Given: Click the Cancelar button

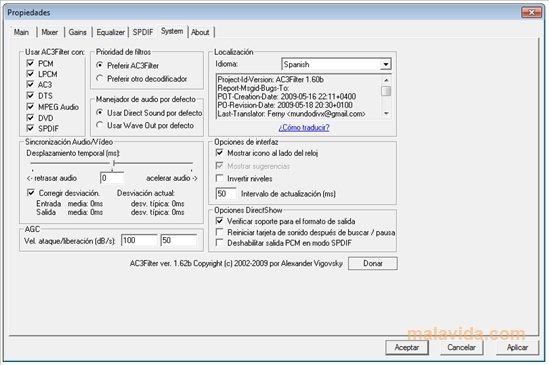Looking at the screenshot, I should (461, 347).
